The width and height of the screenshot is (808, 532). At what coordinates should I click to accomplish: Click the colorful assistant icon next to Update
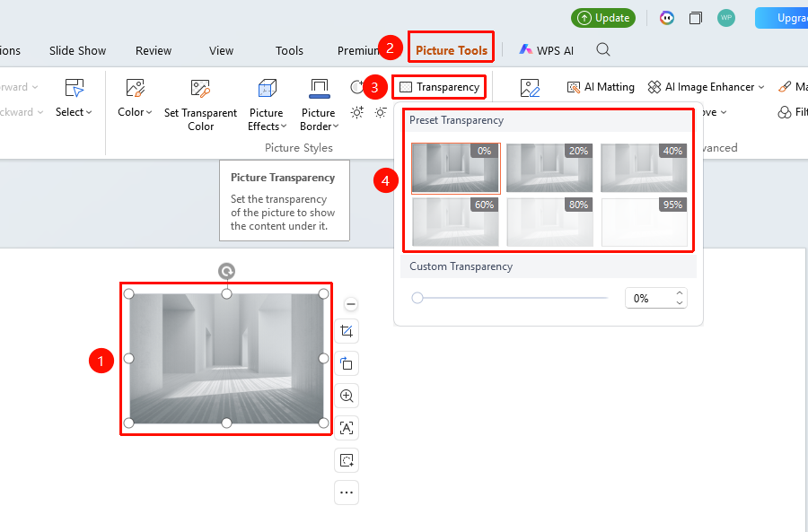coord(667,18)
